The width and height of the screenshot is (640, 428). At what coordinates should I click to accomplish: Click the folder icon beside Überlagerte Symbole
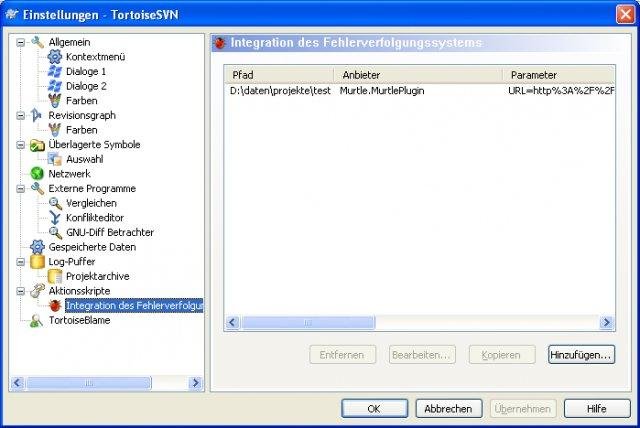(37, 145)
